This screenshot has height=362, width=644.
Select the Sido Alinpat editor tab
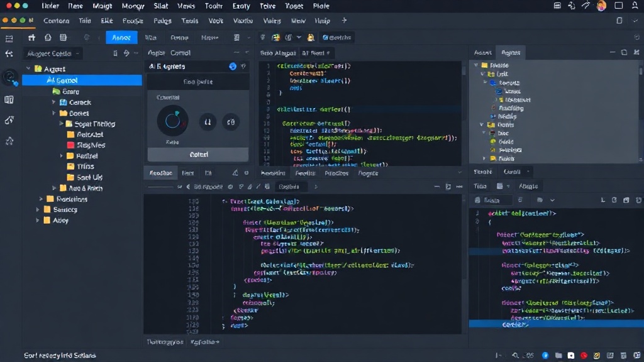pyautogui.click(x=278, y=53)
